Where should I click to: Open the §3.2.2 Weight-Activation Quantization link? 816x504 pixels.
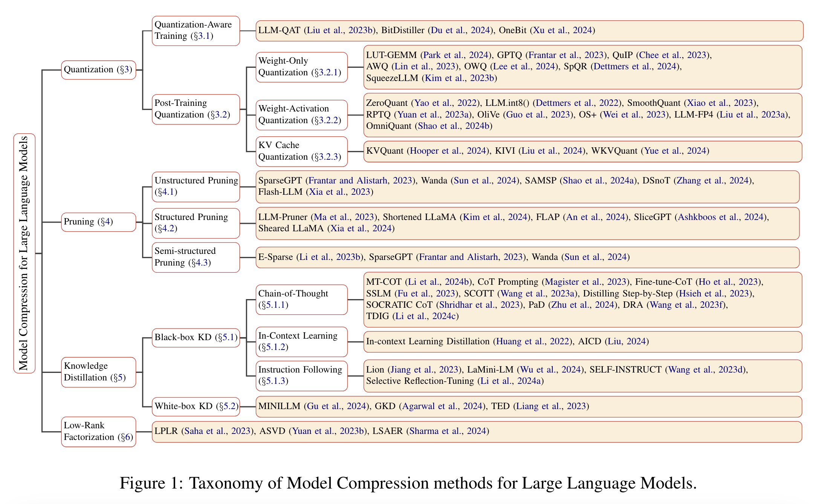pos(327,120)
